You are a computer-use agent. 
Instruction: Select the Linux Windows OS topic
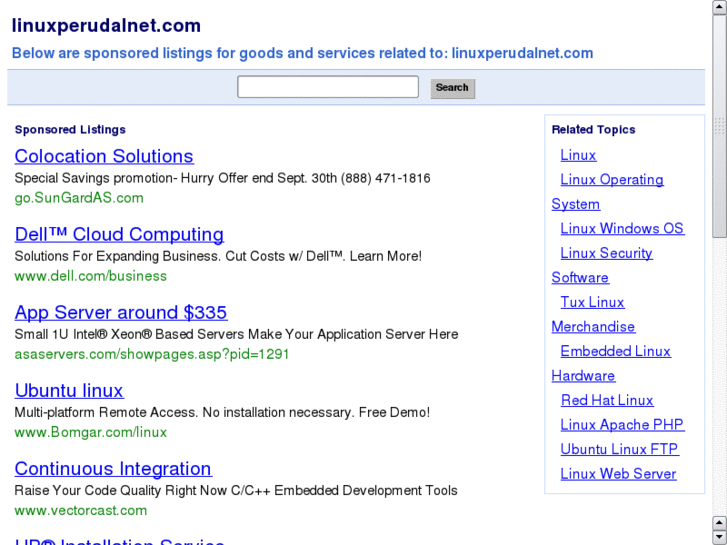[x=622, y=229]
